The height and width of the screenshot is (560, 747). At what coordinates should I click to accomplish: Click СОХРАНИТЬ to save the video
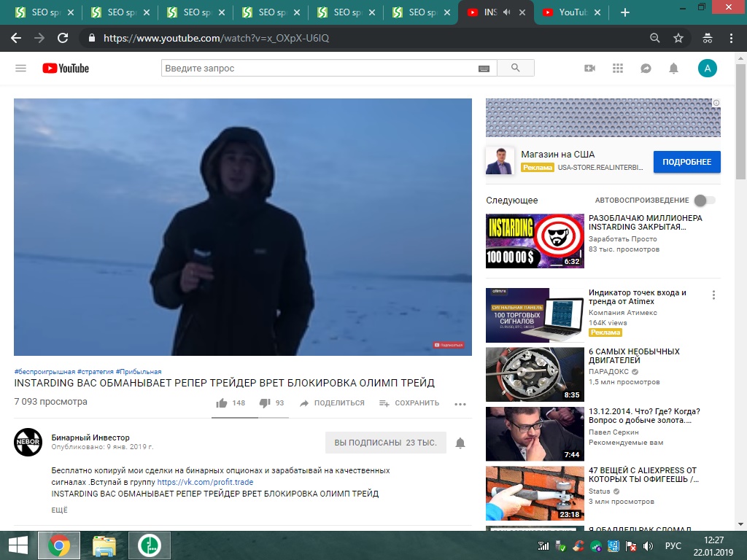[409, 403]
